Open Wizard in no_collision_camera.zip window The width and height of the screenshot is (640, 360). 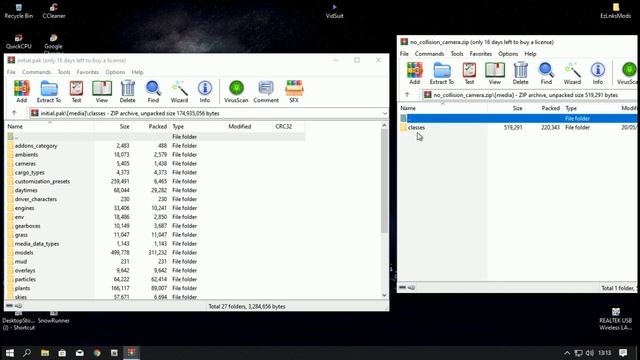tap(572, 73)
